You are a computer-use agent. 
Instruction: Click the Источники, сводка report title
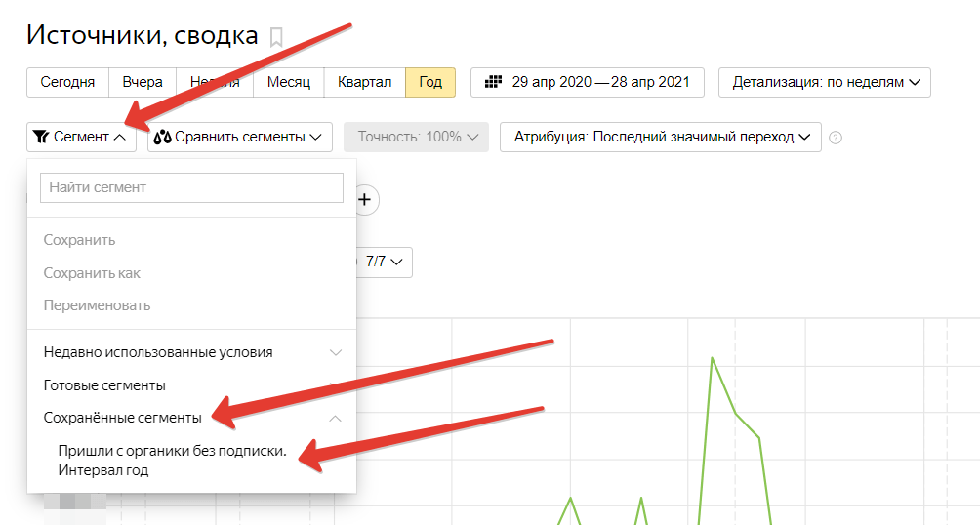click(142, 36)
